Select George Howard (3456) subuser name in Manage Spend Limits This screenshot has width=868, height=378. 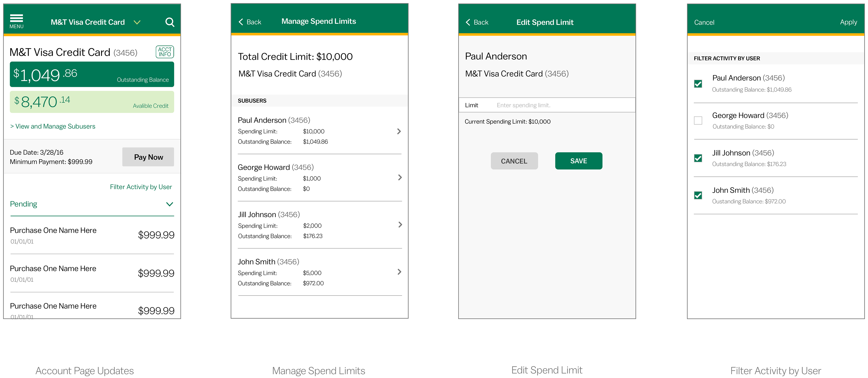tap(276, 167)
